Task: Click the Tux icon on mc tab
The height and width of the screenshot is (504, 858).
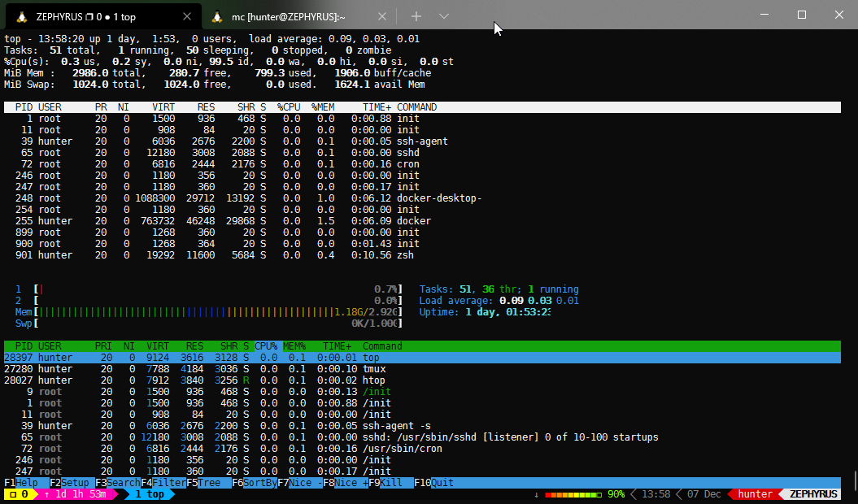Action: pos(216,17)
